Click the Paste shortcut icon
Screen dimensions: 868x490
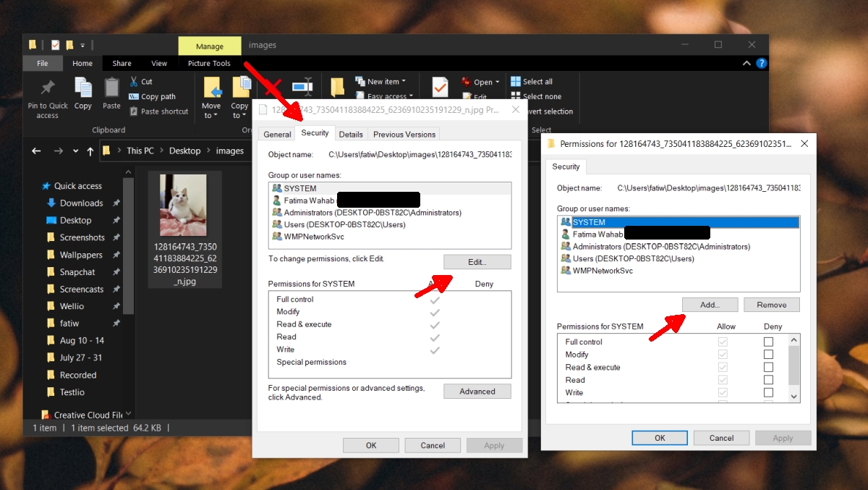click(x=135, y=111)
